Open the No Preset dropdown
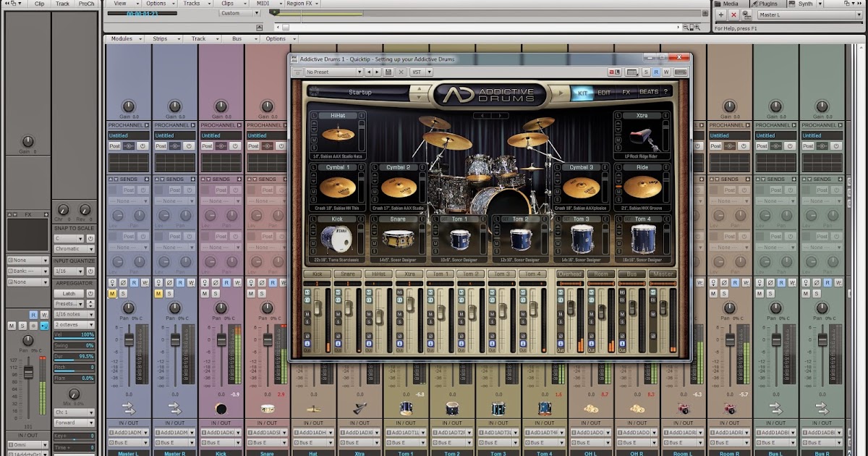 click(x=333, y=72)
